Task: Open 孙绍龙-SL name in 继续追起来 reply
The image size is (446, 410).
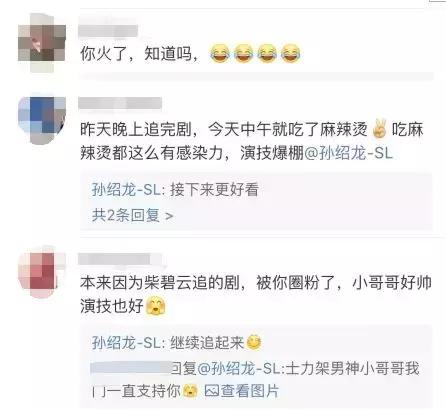Action: (x=126, y=343)
